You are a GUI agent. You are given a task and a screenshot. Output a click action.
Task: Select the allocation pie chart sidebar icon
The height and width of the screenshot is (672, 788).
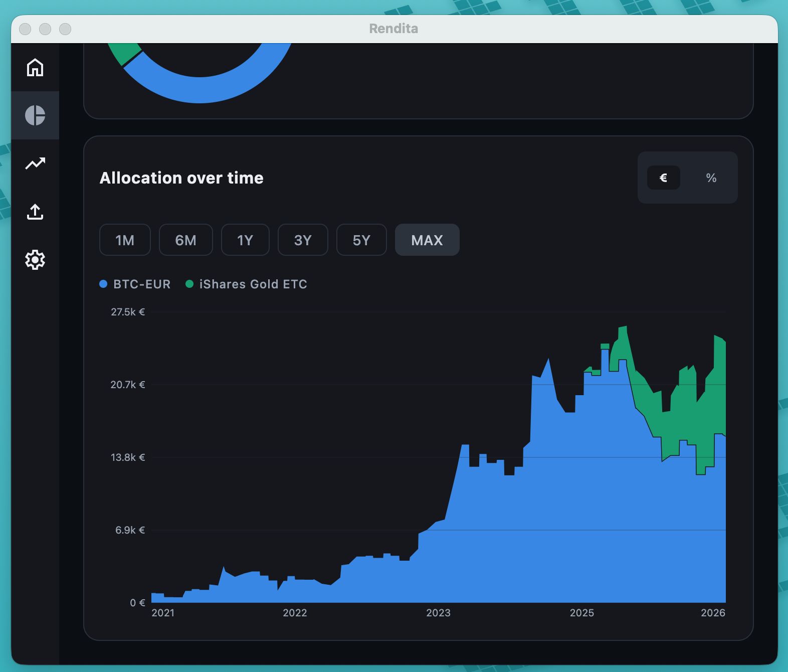[x=35, y=115]
